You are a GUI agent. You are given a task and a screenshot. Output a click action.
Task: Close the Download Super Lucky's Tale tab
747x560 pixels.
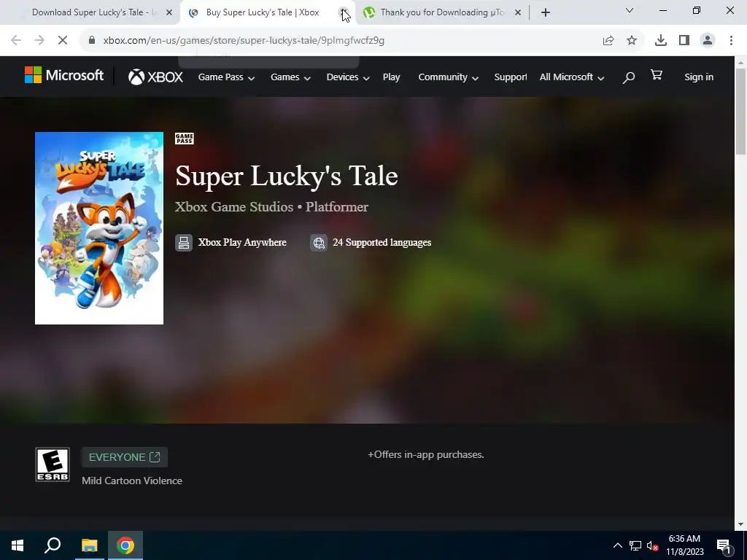[169, 12]
